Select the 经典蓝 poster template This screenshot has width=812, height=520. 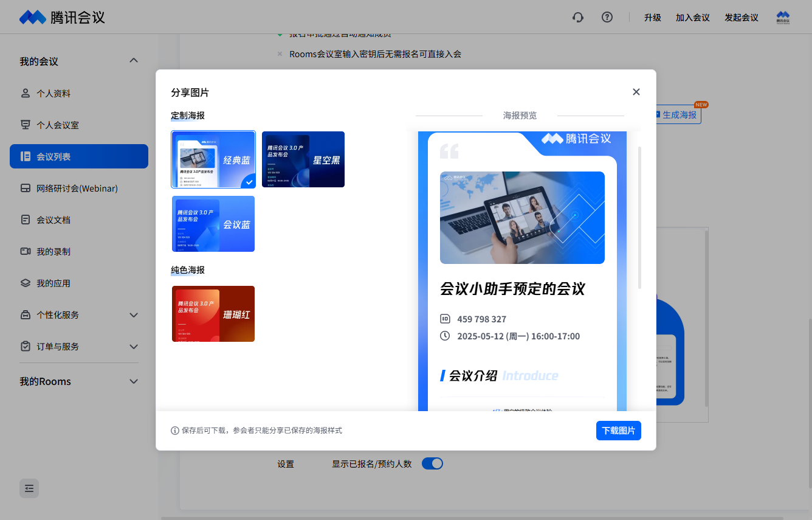213,159
